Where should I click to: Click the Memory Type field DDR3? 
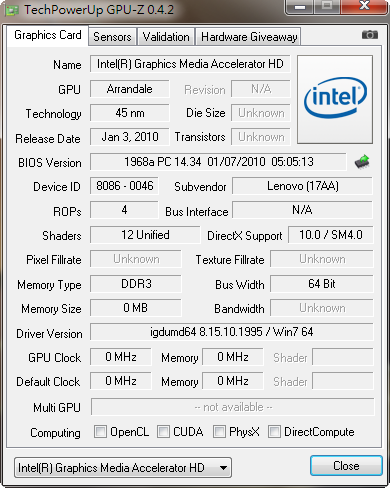pyautogui.click(x=136, y=284)
